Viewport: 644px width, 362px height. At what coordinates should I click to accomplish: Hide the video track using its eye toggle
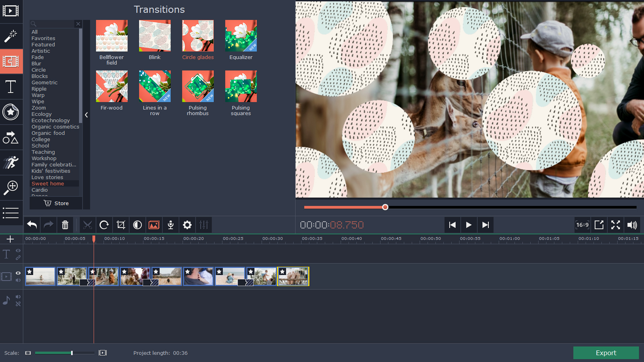coord(18,273)
